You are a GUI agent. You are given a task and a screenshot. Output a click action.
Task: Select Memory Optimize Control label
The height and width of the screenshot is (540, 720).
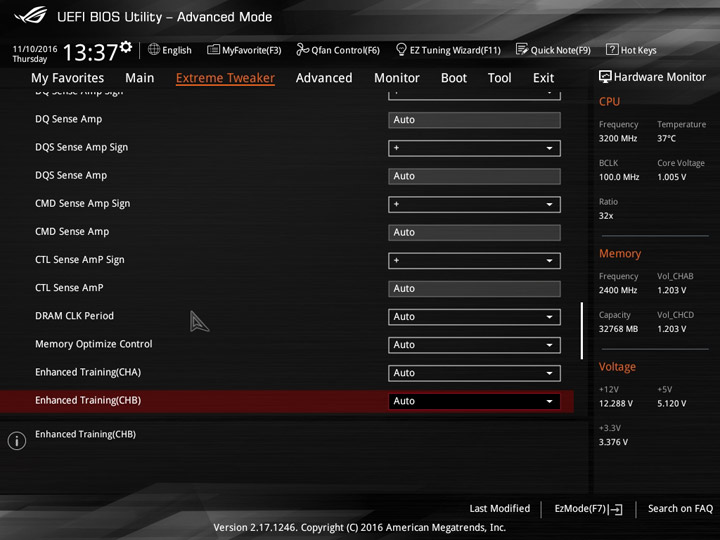[94, 344]
